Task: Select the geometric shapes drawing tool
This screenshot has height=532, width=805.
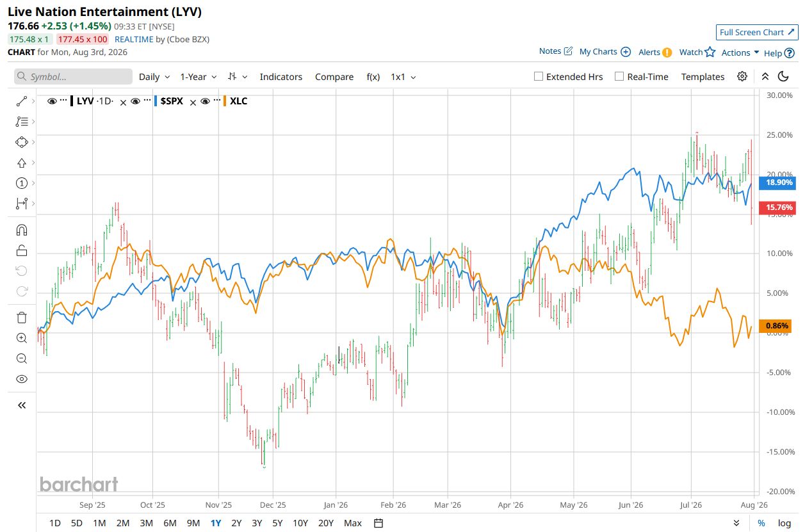Action: 21,142
